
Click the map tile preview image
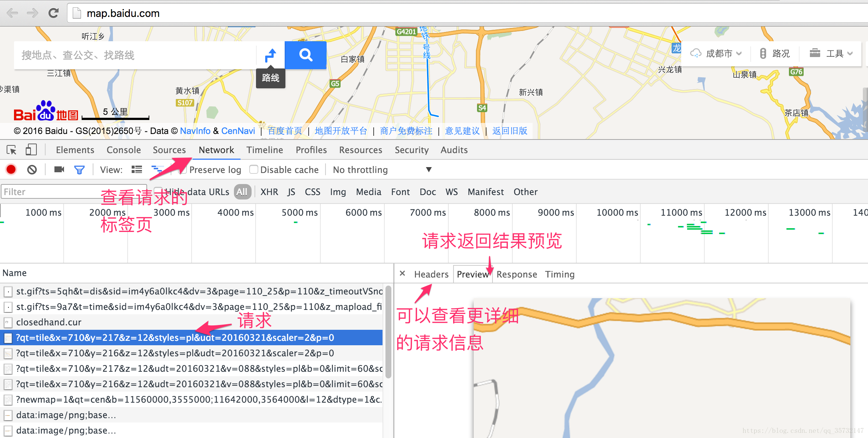pos(662,368)
